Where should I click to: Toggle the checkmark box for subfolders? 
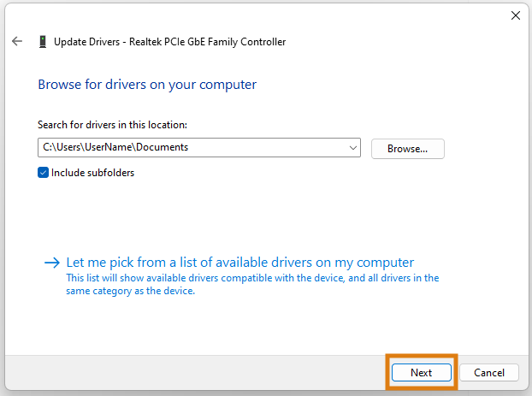(43, 173)
